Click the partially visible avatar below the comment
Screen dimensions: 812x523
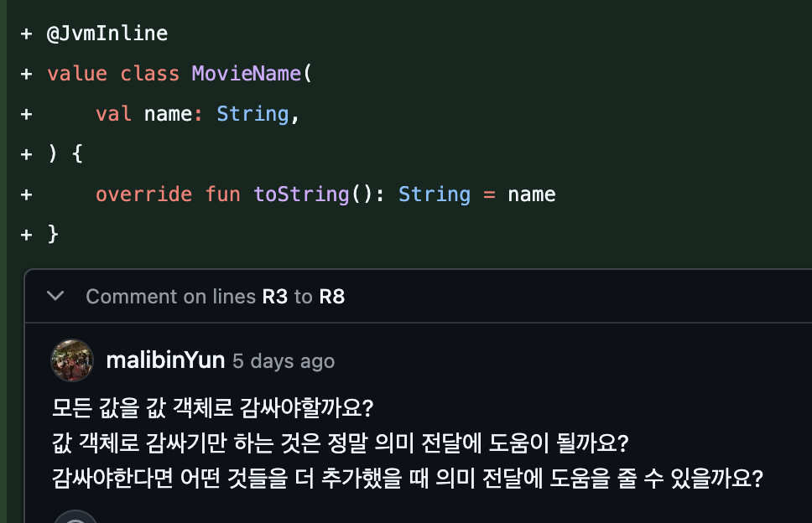tap(75, 516)
